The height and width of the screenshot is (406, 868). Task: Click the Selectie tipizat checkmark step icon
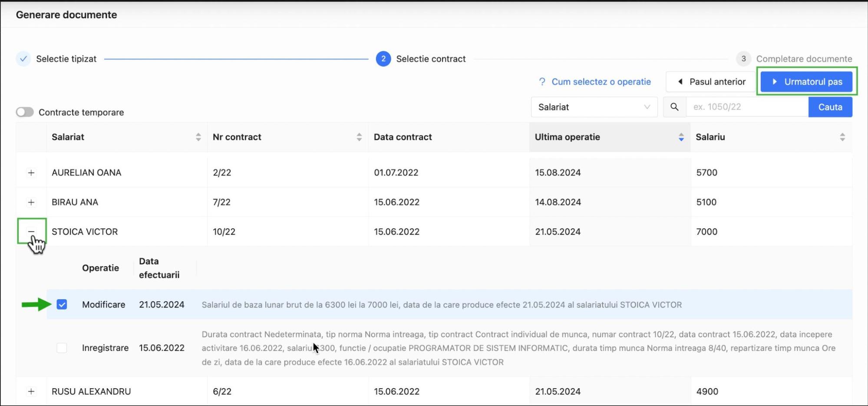point(23,59)
